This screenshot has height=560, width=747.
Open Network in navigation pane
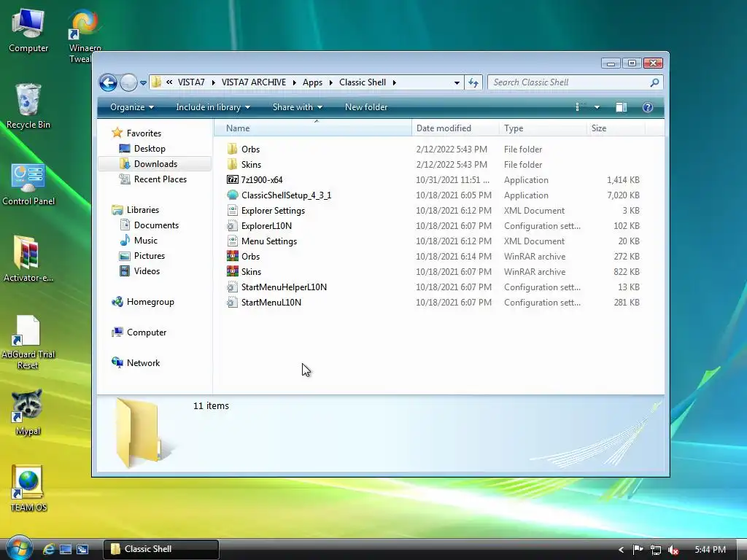click(x=143, y=363)
